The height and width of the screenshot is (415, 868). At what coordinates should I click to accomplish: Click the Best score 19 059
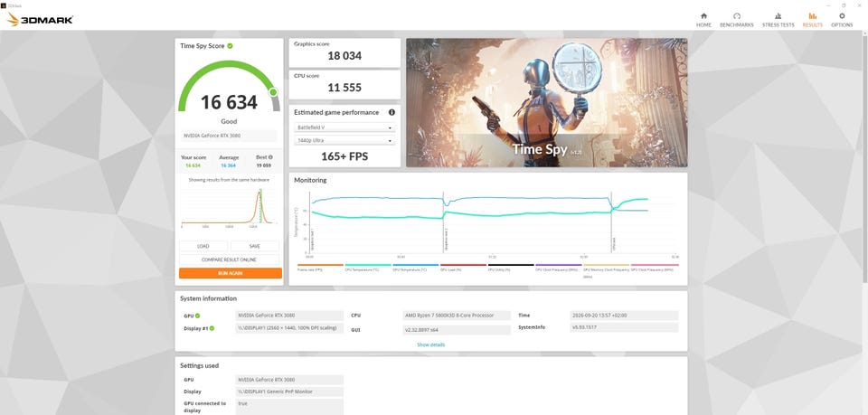pyautogui.click(x=264, y=165)
